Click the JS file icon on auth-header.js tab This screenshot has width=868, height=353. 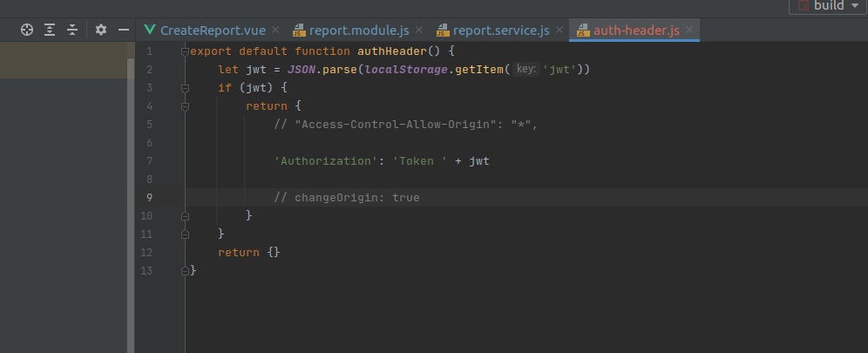[x=583, y=31]
